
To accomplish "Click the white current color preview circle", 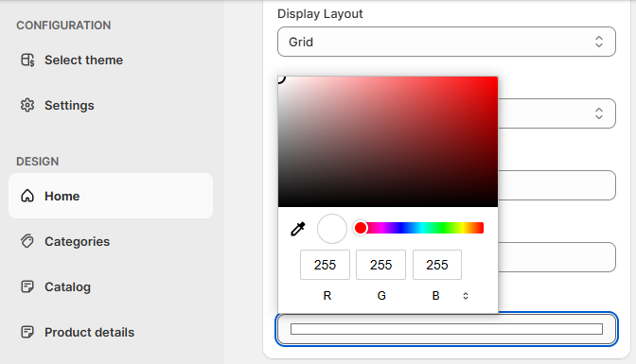I will (332, 229).
